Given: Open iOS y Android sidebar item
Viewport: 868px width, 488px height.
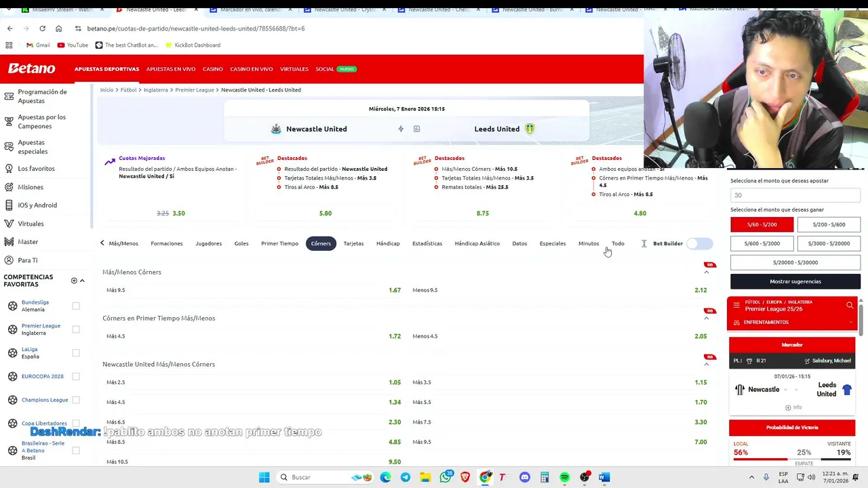Looking at the screenshot, I should tap(37, 205).
